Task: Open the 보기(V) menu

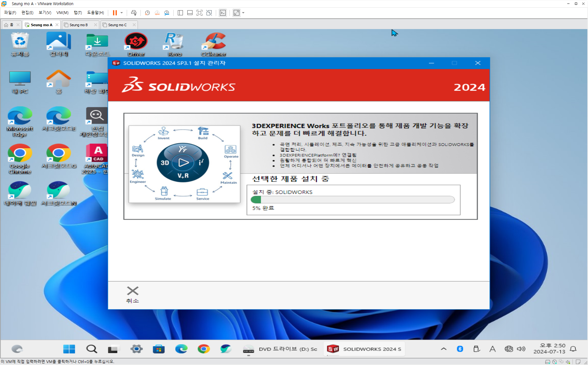Action: (45, 13)
